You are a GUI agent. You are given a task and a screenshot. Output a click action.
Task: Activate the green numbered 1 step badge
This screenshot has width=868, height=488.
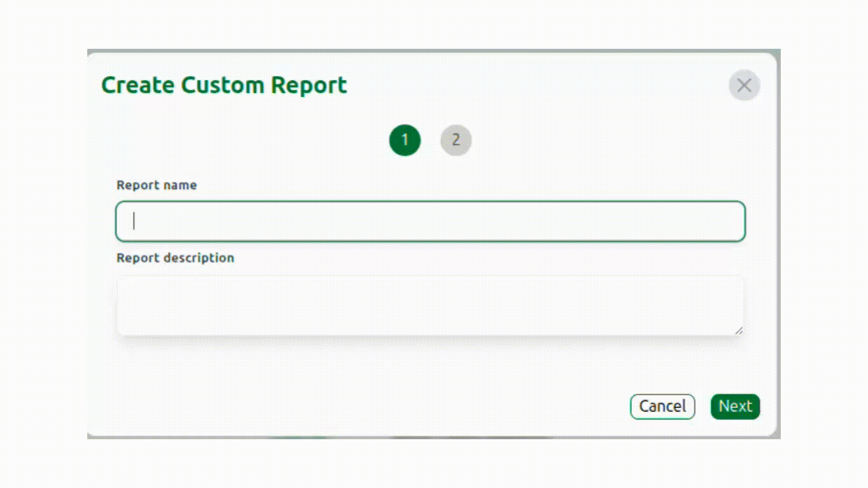405,140
